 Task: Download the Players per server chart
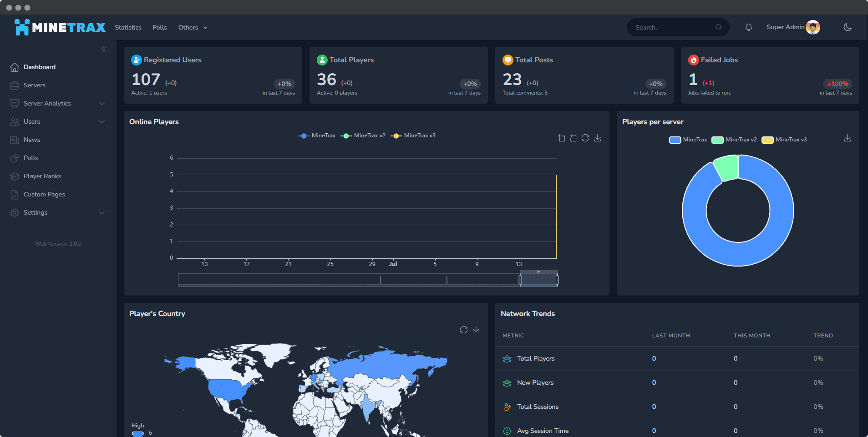(x=847, y=138)
